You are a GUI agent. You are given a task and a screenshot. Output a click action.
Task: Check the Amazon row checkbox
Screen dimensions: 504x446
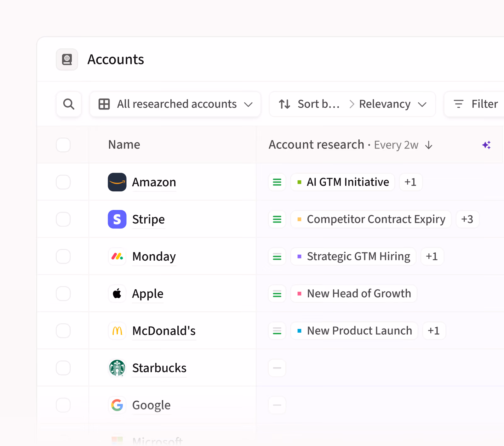click(63, 182)
